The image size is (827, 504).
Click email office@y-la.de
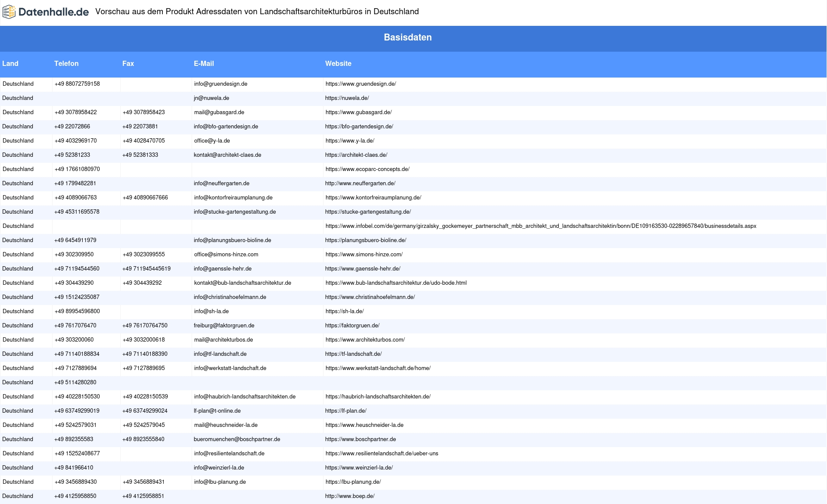coord(212,141)
